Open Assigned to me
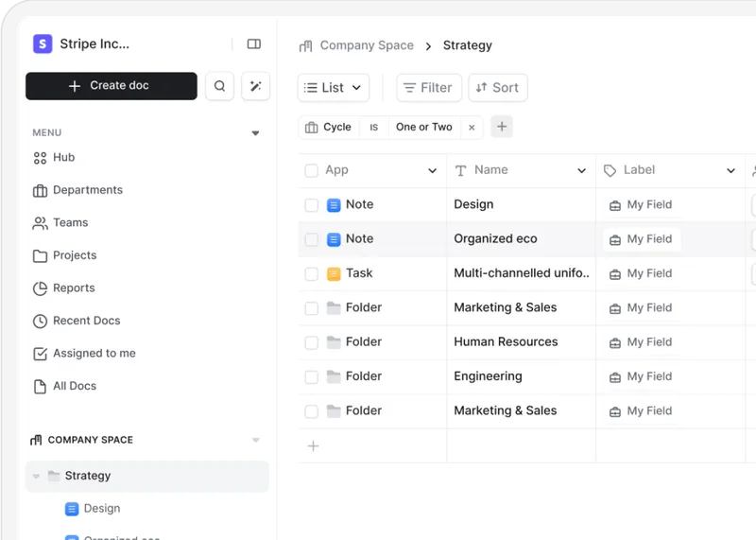The height and width of the screenshot is (540, 756). 84,354
